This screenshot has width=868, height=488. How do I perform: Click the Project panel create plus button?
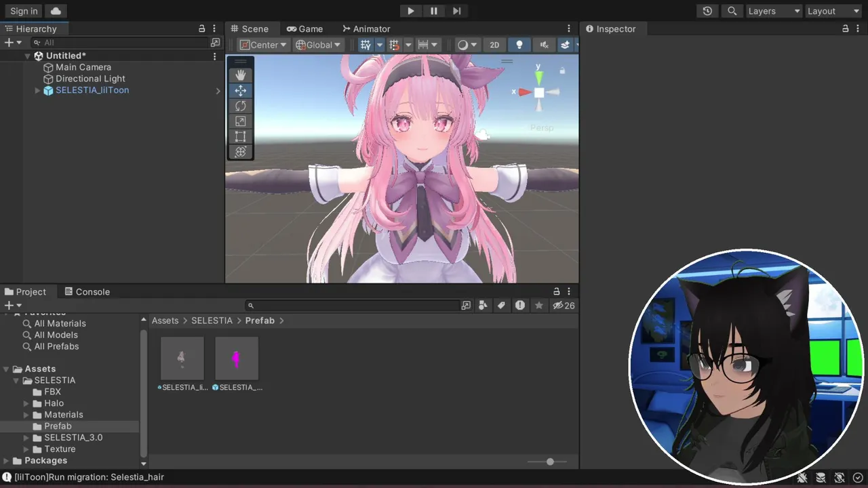point(12,306)
